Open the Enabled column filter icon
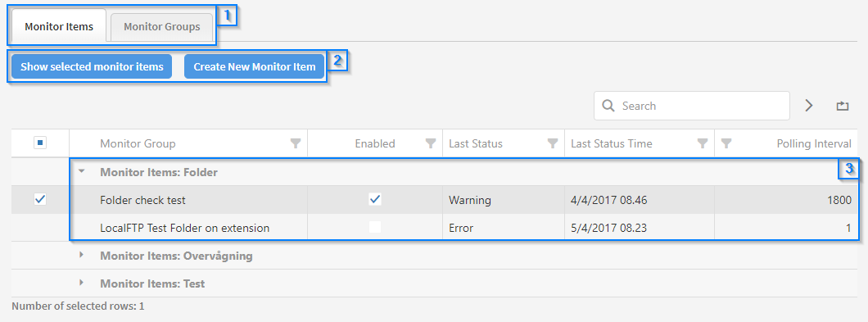Viewport: 868px width, 322px height. pyautogui.click(x=430, y=143)
